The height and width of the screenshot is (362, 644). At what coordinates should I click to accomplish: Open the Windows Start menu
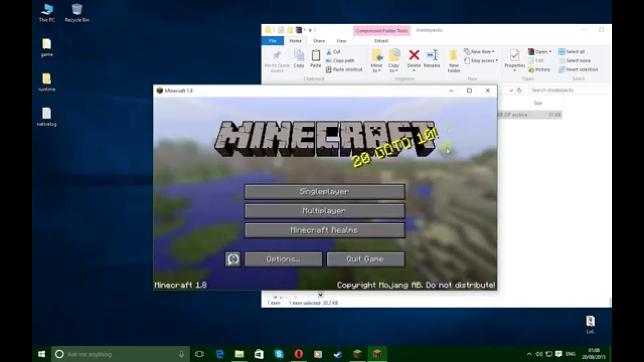(42, 354)
